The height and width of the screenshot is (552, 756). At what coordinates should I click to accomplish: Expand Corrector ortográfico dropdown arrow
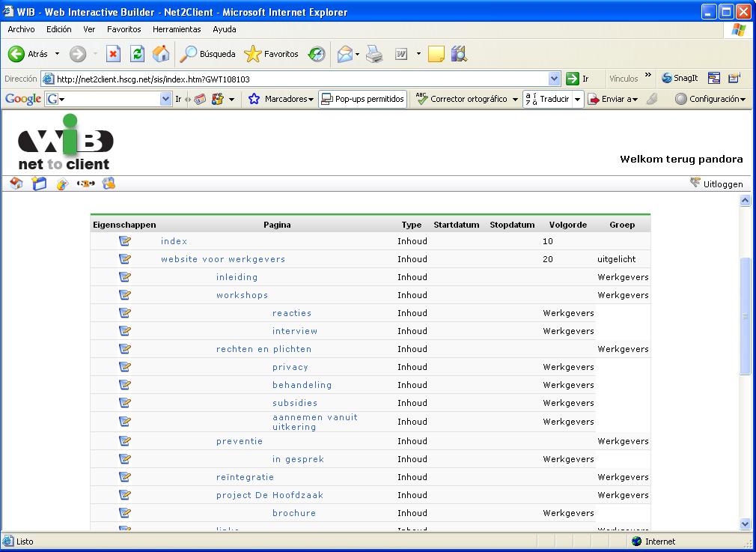515,100
